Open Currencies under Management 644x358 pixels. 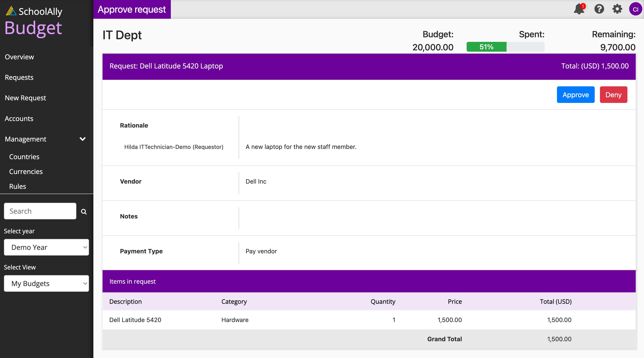pos(26,171)
